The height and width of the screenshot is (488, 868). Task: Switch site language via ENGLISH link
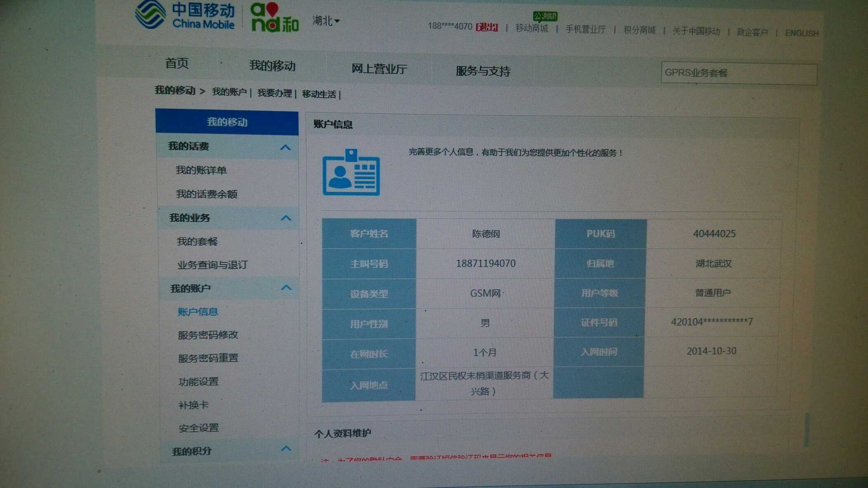pos(801,33)
